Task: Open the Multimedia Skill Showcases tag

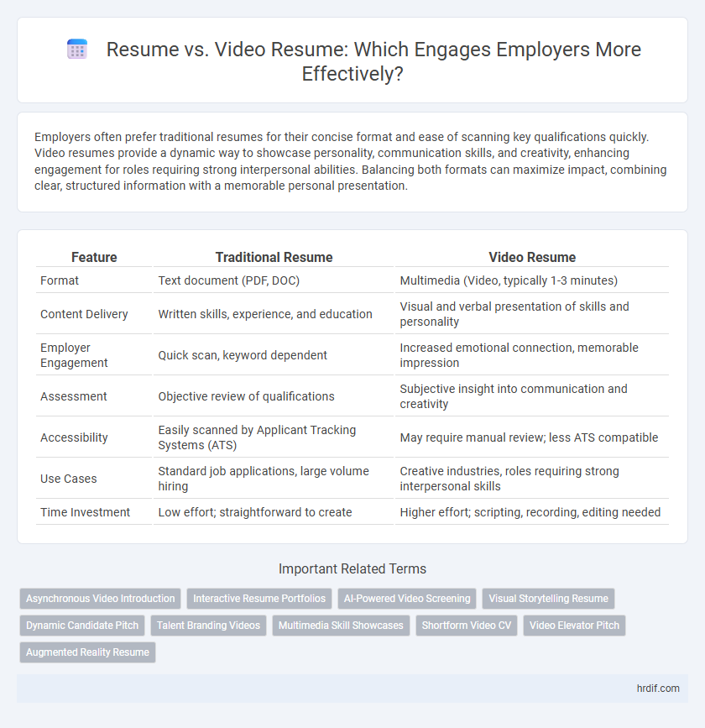Action: coord(341,626)
